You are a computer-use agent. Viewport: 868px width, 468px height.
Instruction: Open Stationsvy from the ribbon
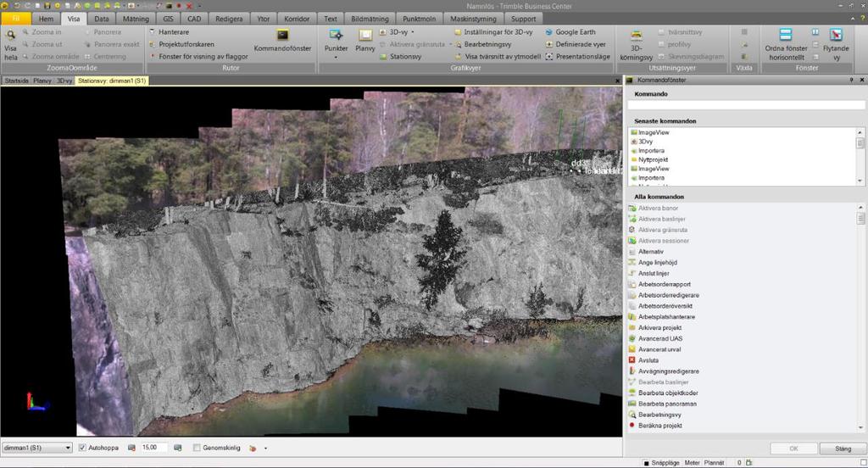coord(400,57)
